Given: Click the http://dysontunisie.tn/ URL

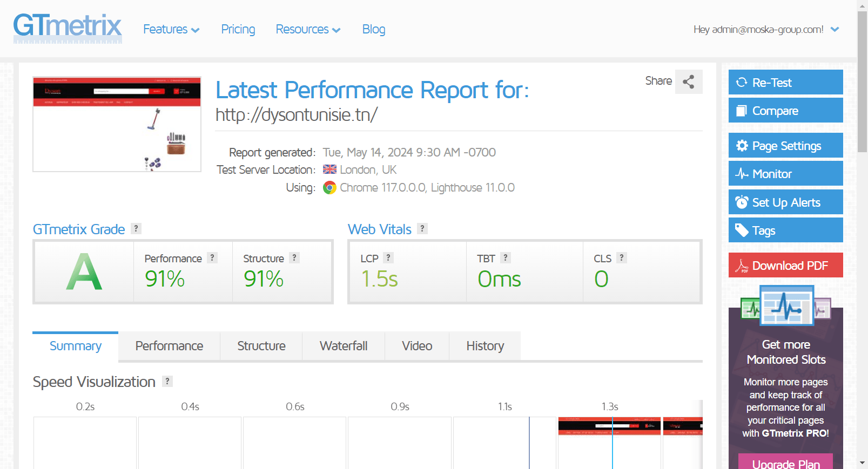Looking at the screenshot, I should [297, 114].
